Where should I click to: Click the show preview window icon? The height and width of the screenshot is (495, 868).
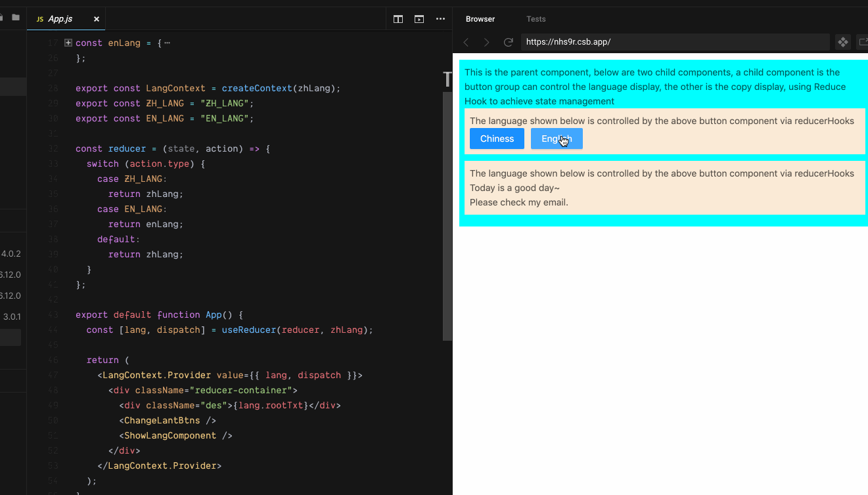(419, 19)
